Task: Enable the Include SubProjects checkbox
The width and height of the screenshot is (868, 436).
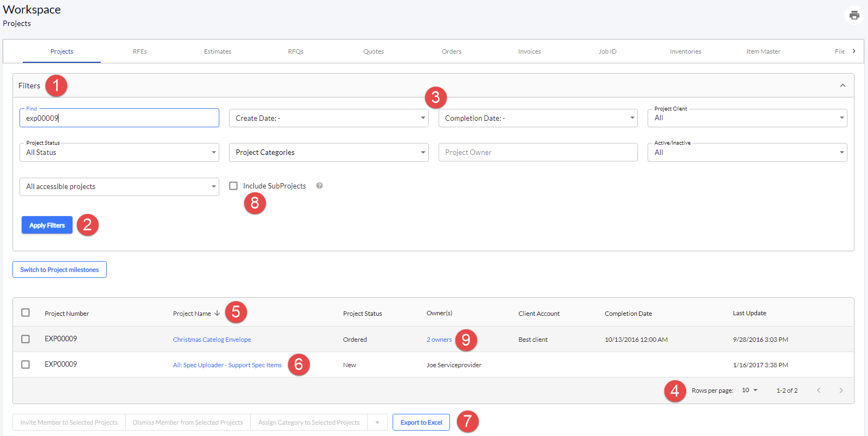Action: tap(233, 186)
